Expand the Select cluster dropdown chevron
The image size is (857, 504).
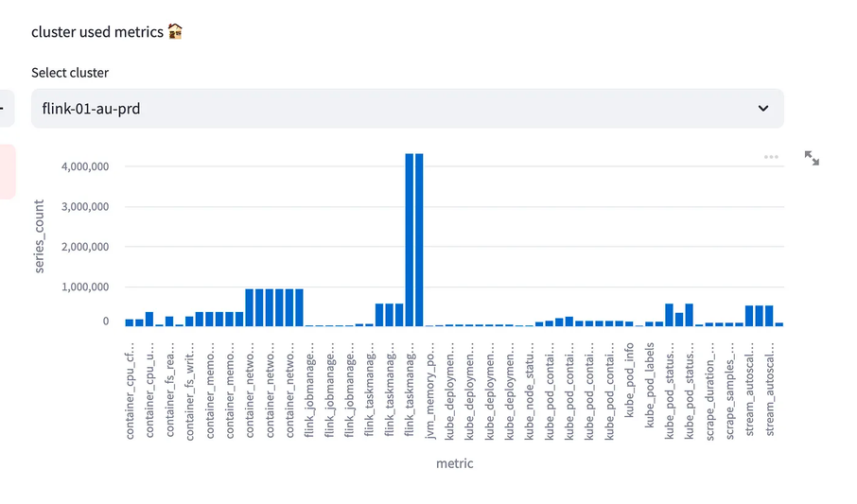[x=763, y=109]
